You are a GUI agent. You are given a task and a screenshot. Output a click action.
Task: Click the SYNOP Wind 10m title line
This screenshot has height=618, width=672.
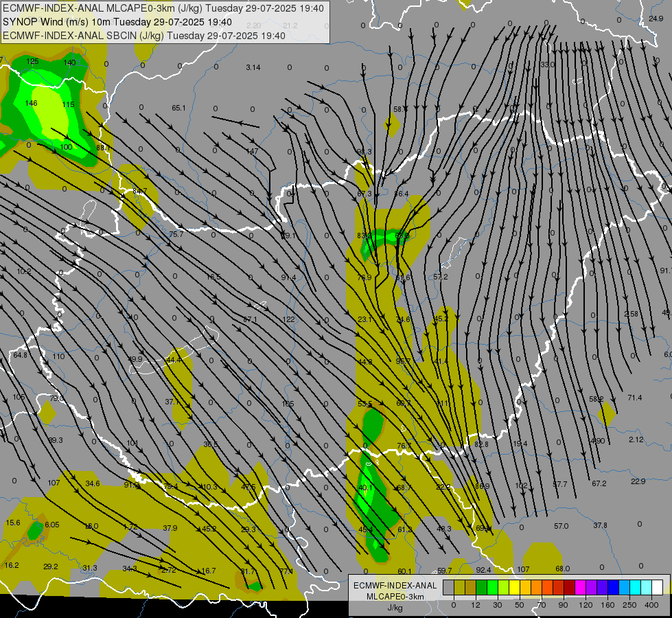point(117,22)
